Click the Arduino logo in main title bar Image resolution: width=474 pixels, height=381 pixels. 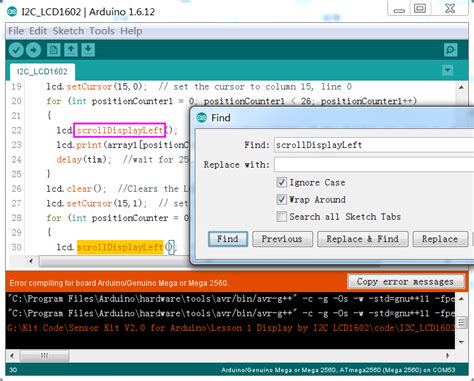click(x=12, y=12)
